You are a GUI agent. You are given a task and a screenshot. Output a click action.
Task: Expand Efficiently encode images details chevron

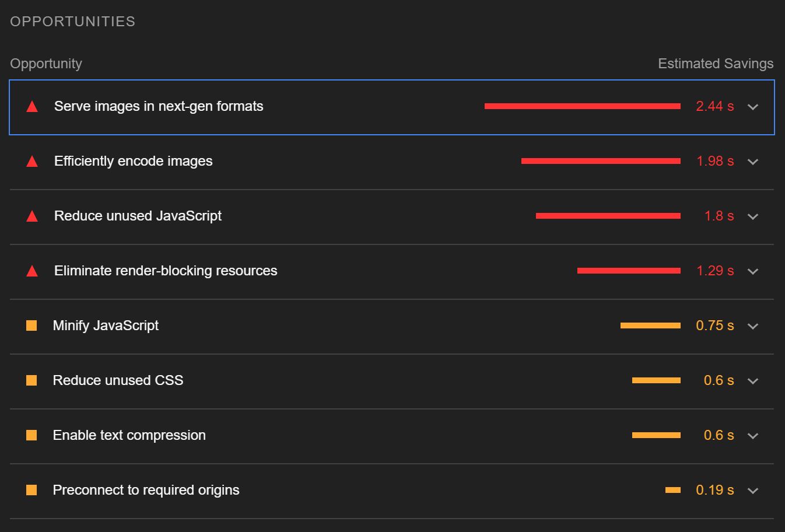(753, 162)
